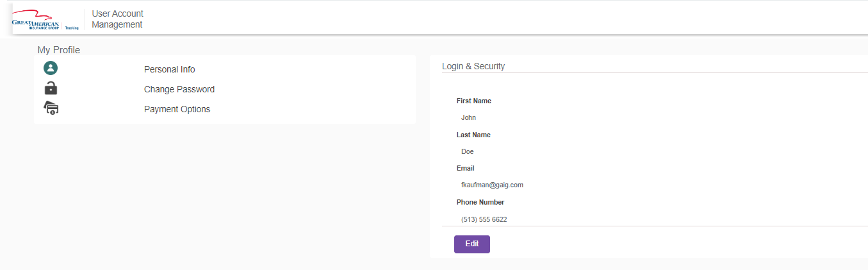Click the My Profile heading
Image resolution: width=868 pixels, height=270 pixels.
tap(58, 49)
